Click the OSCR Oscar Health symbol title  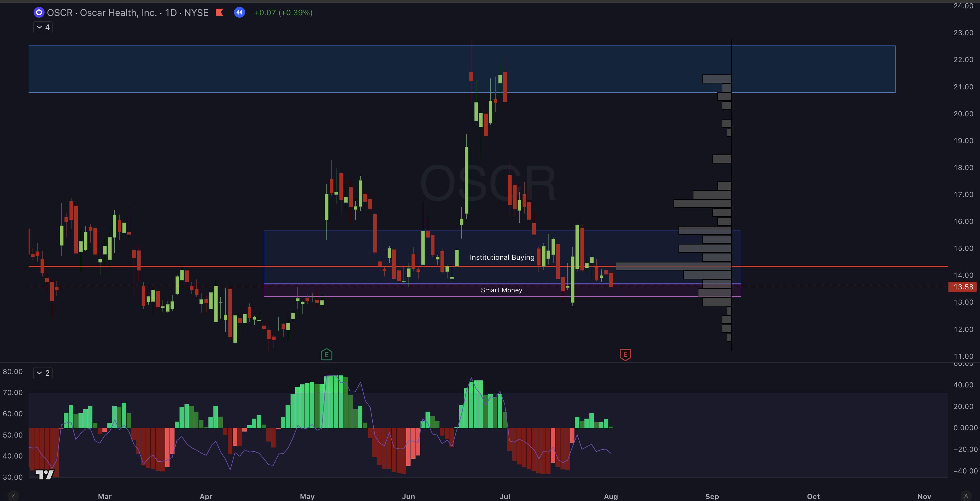pos(127,13)
